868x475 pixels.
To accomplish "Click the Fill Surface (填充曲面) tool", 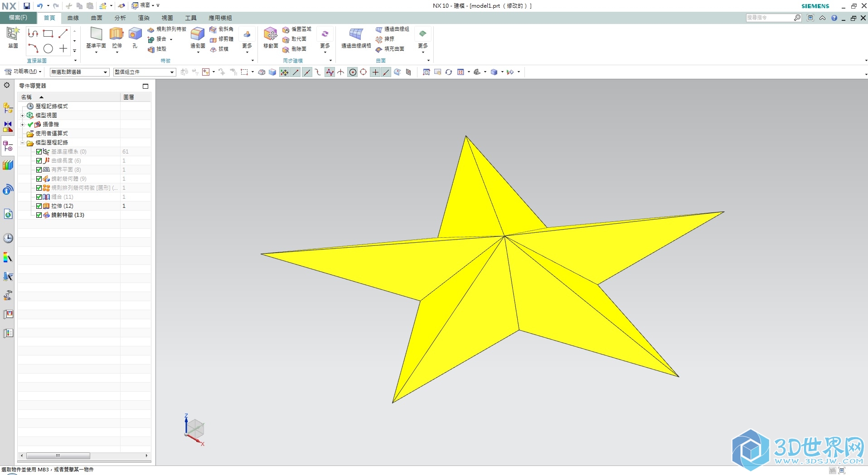I will click(390, 49).
